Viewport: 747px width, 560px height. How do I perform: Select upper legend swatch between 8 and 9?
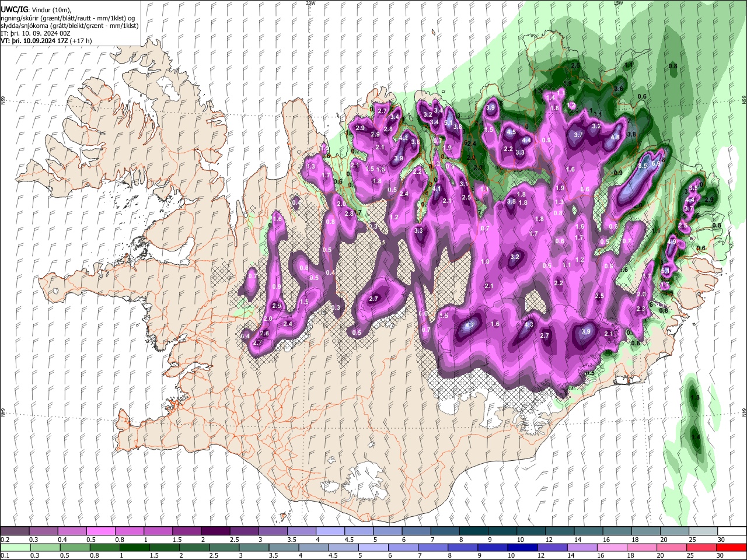(474, 531)
